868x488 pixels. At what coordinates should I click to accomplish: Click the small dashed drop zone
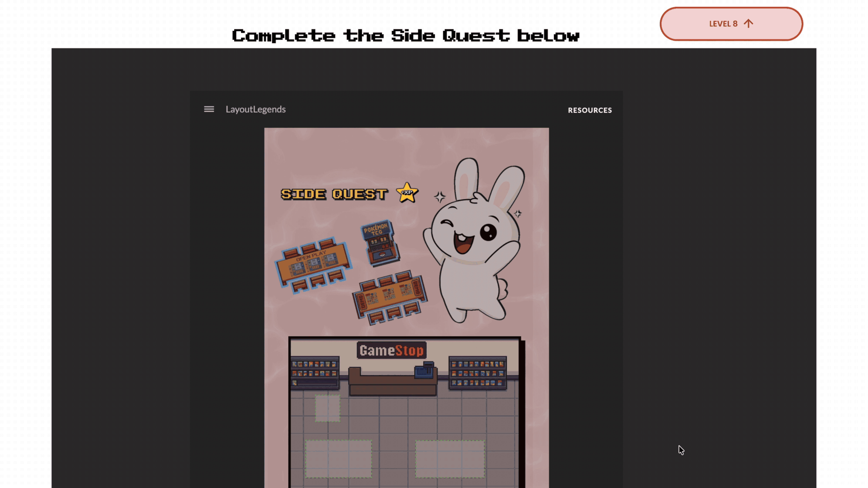tap(327, 408)
